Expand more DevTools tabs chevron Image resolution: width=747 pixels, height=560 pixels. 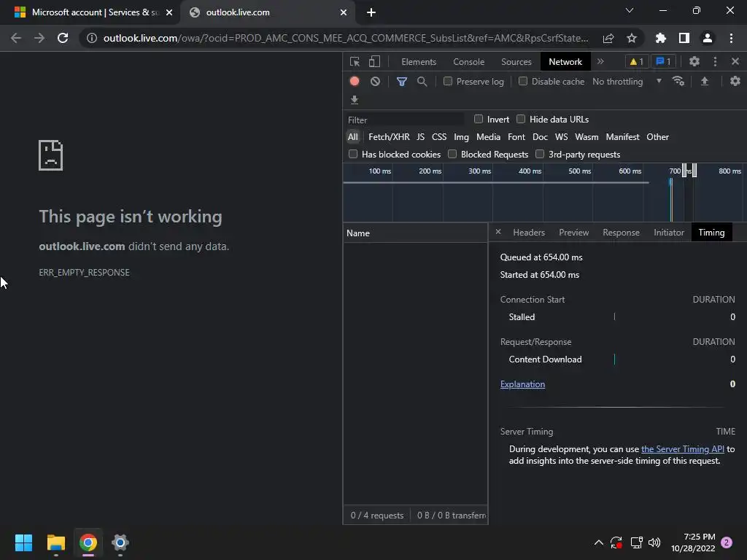click(600, 61)
